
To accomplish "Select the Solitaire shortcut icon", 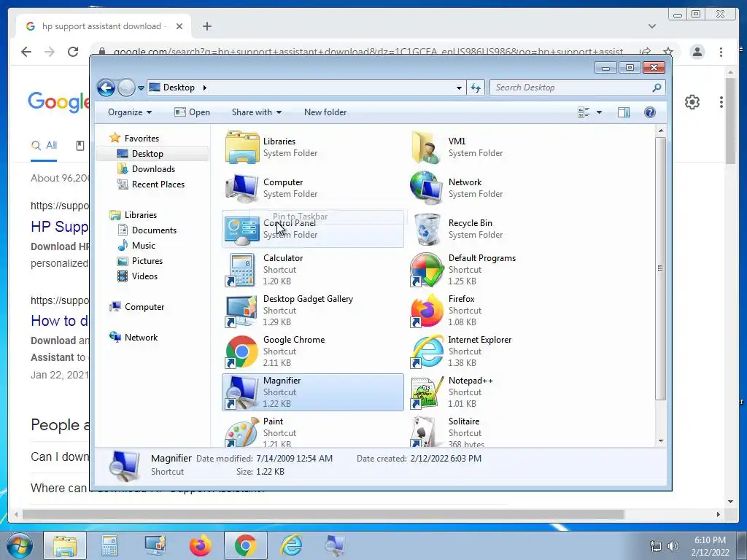I will [x=426, y=432].
